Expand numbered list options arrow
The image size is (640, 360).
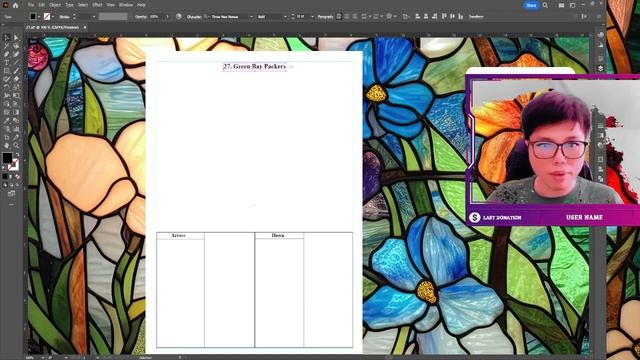click(382, 17)
